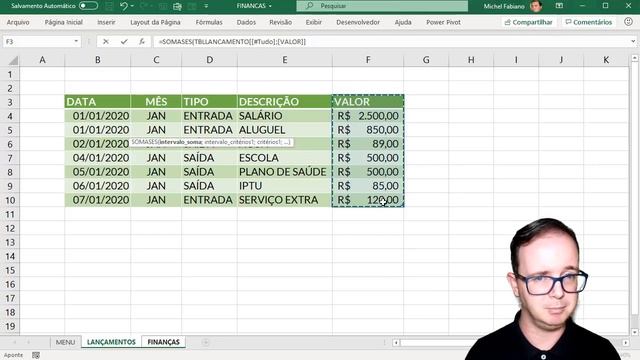Click the Comentários button
Screen dimensions: 640x360
589,22
